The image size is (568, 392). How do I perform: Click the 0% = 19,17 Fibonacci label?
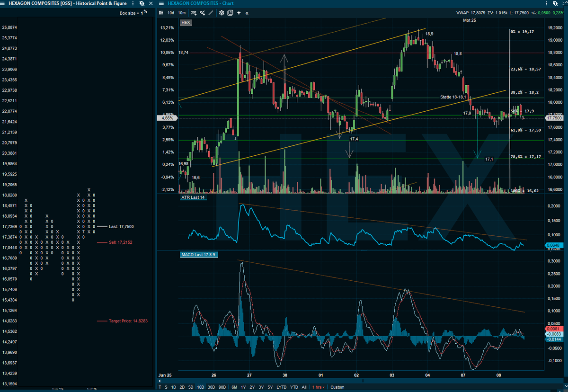(x=522, y=32)
